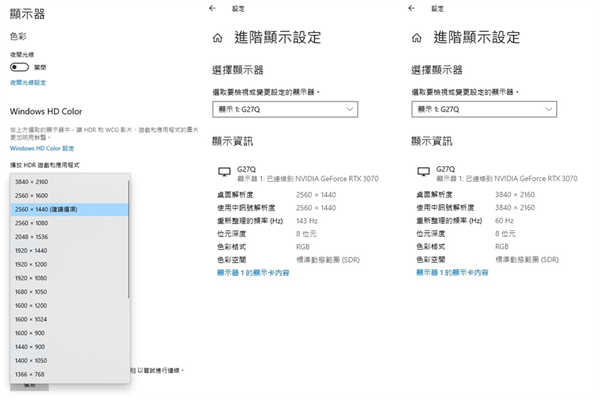
Task: Select 2560 × 1080 in the resolution list
Action: [70, 223]
